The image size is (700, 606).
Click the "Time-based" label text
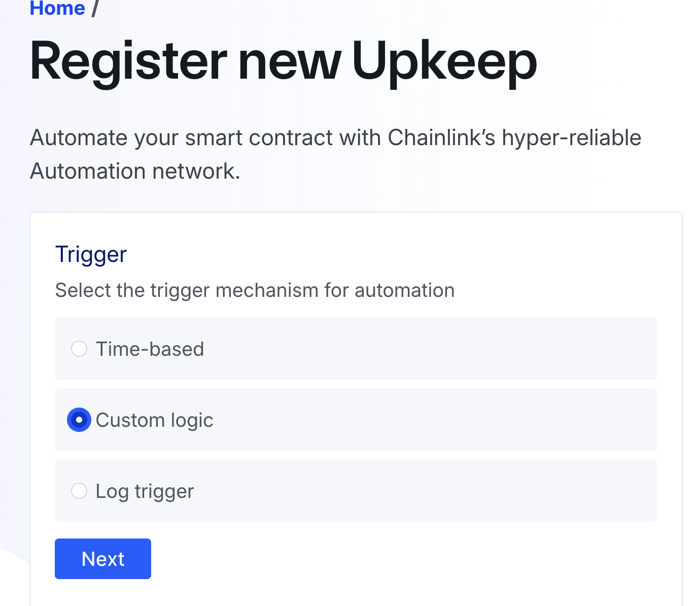(x=150, y=349)
